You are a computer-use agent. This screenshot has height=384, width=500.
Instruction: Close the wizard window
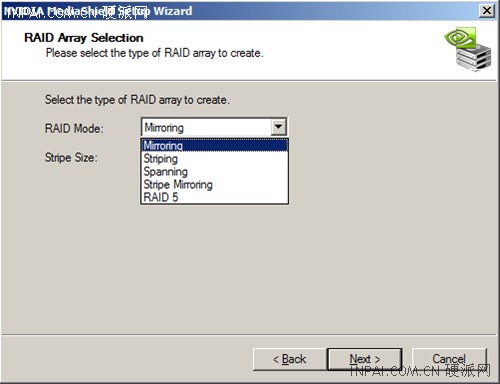487,11
